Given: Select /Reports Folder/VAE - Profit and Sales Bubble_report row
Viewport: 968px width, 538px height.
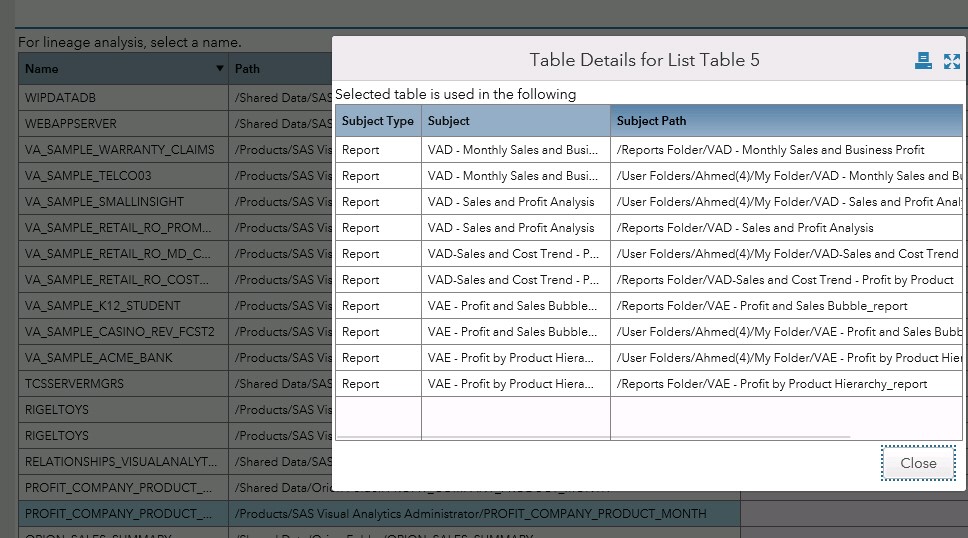Looking at the screenshot, I should pos(762,306).
